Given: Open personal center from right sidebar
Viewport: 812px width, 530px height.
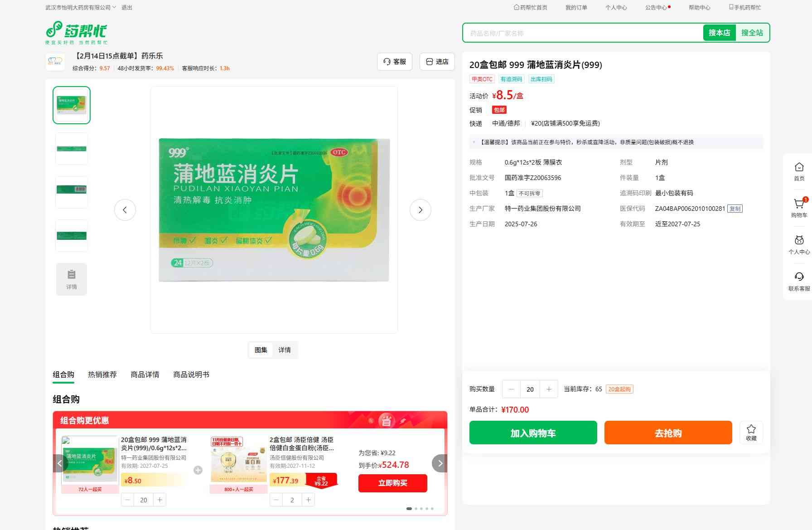Looking at the screenshot, I should (x=799, y=241).
